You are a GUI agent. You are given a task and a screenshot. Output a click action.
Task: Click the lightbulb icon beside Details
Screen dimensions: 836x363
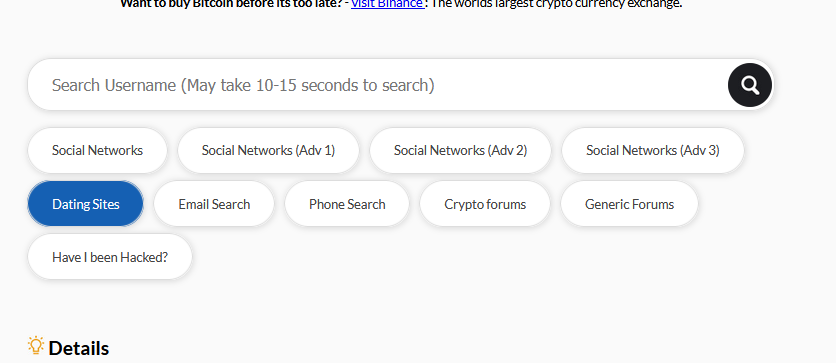pos(36,346)
